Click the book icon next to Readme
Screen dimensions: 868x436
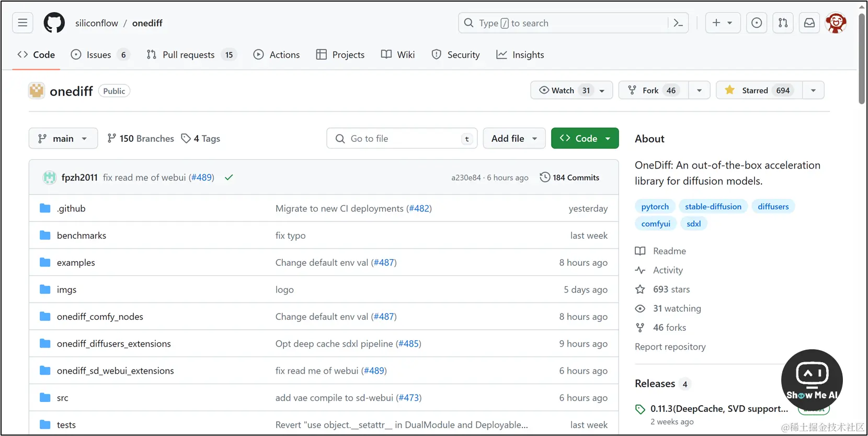(640, 251)
